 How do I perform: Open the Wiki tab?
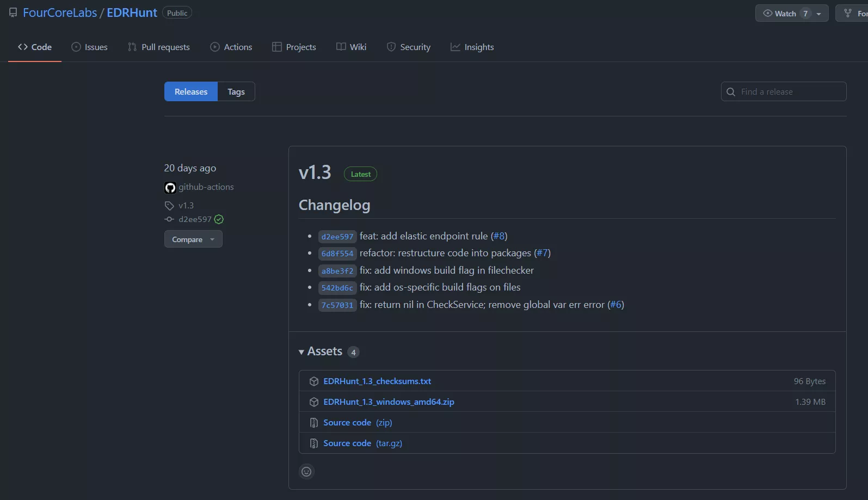[352, 47]
